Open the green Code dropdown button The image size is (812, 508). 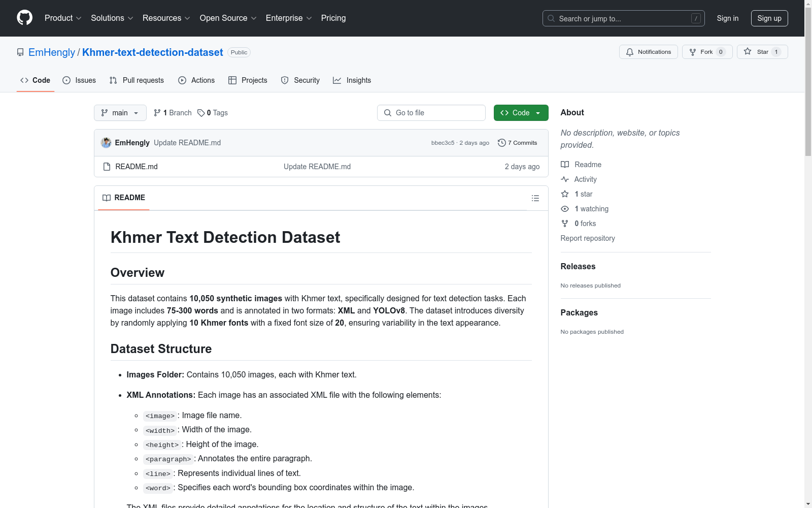521,113
